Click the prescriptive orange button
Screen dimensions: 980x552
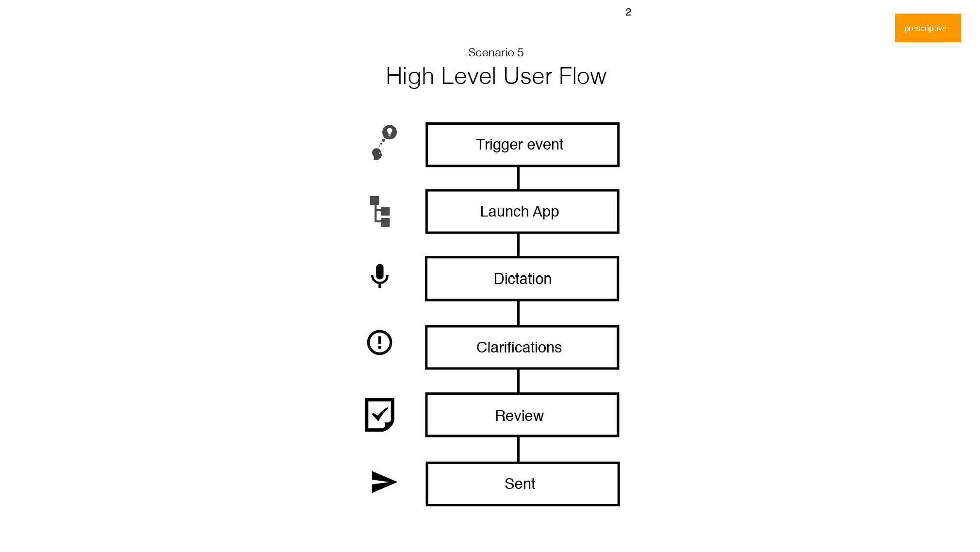tap(928, 28)
